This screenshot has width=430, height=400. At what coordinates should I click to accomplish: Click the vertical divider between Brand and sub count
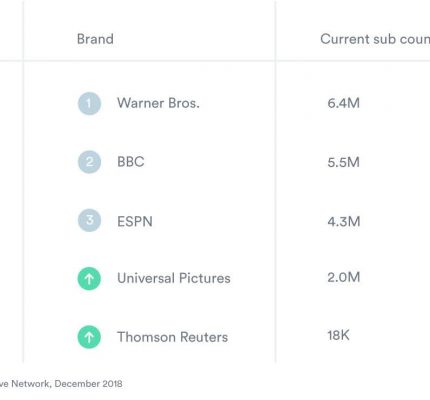[x=275, y=182]
